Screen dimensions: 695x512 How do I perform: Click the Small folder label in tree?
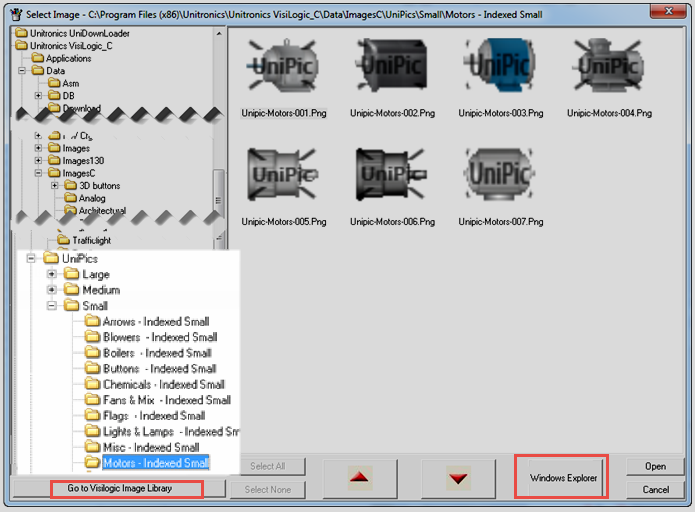[95, 305]
